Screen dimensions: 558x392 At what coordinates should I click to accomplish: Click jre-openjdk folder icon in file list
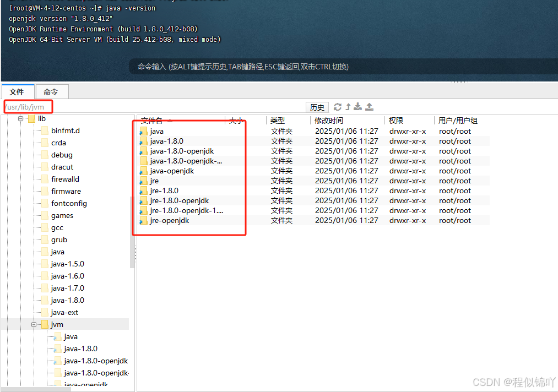pos(144,221)
